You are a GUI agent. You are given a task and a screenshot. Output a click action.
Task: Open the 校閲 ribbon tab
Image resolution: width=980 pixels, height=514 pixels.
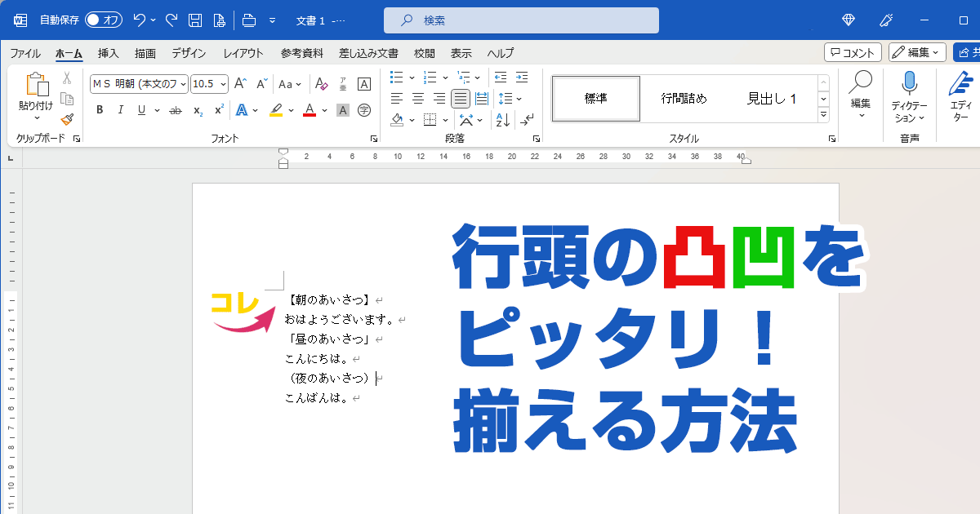pos(424,53)
